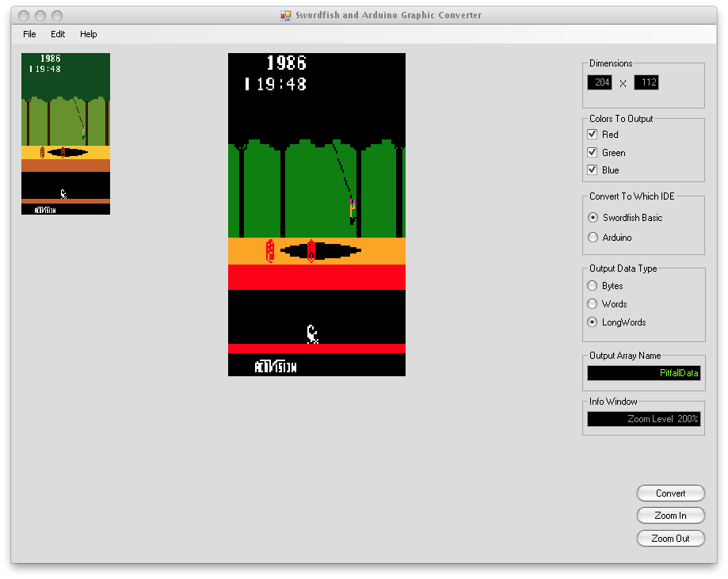
Task: Click the "Output Data Type" group label
Action: (x=623, y=269)
